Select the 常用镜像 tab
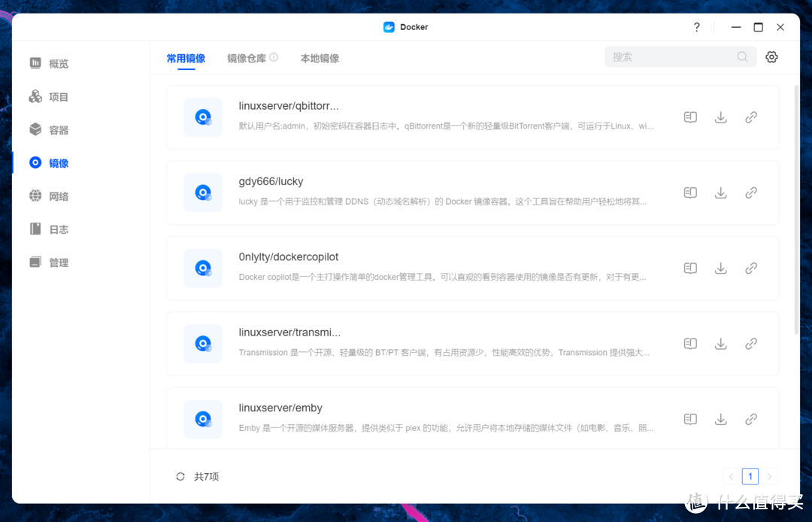This screenshot has height=522, width=812. pos(186,57)
